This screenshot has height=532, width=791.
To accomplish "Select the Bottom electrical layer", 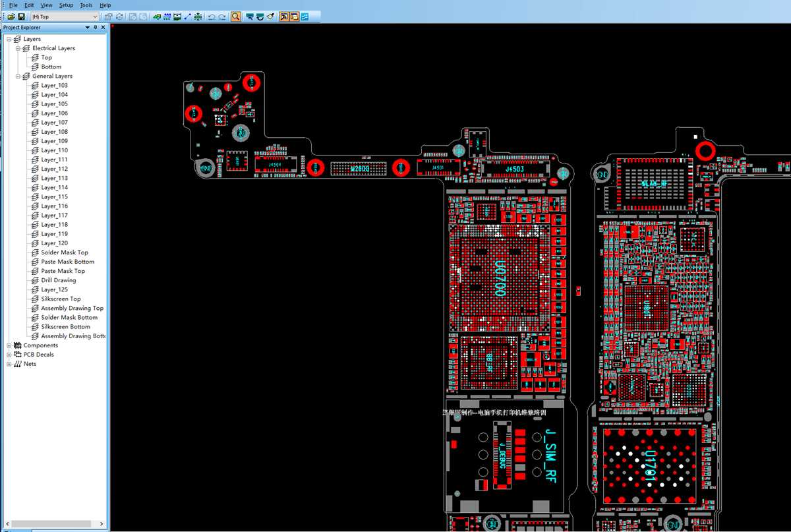I will (x=51, y=67).
